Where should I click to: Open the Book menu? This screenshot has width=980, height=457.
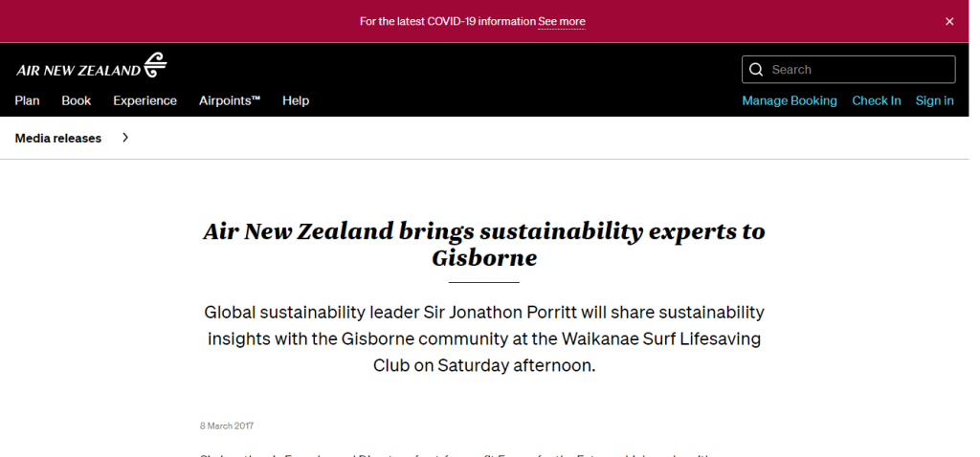tap(77, 100)
